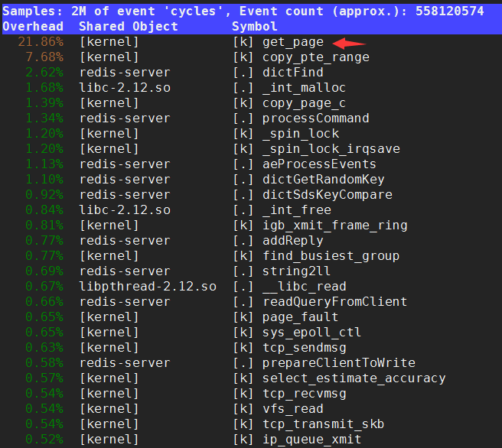Image resolution: width=502 pixels, height=448 pixels.
Task: Click the Symbol column header
Action: 255,27
